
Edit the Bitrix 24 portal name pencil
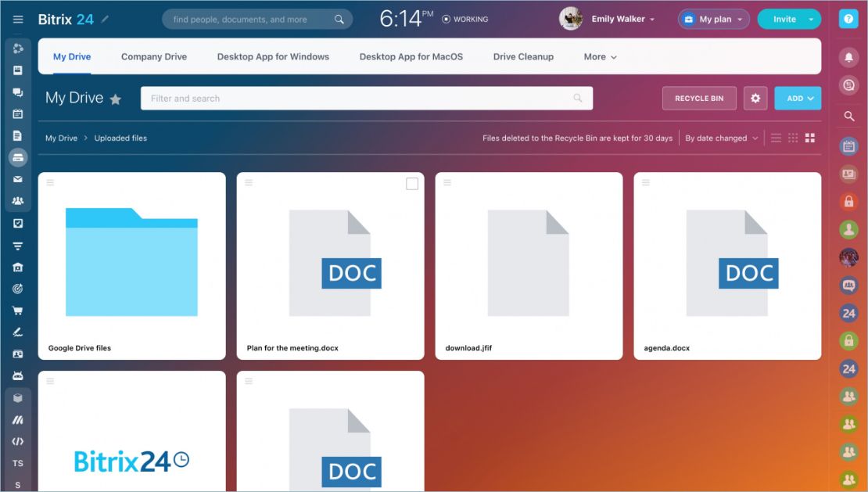click(x=105, y=19)
